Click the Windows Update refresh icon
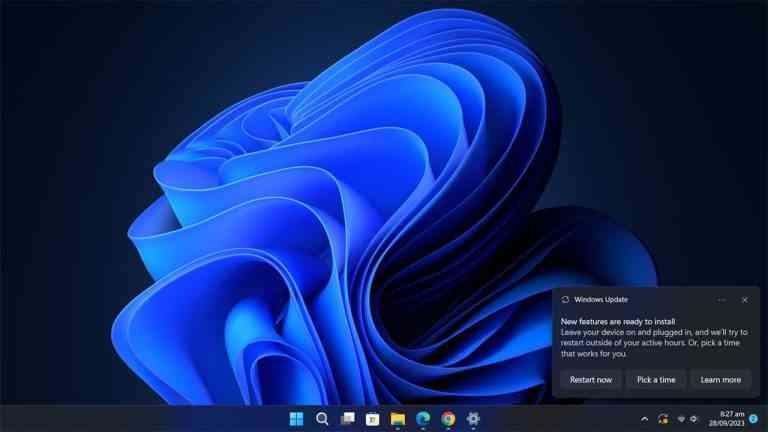This screenshot has width=768, height=432. click(x=565, y=300)
